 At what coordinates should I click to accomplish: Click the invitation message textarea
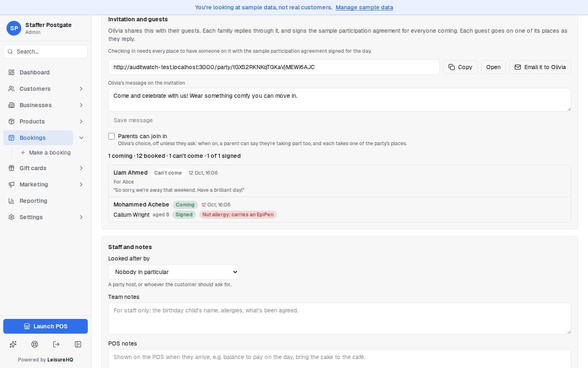click(x=339, y=100)
